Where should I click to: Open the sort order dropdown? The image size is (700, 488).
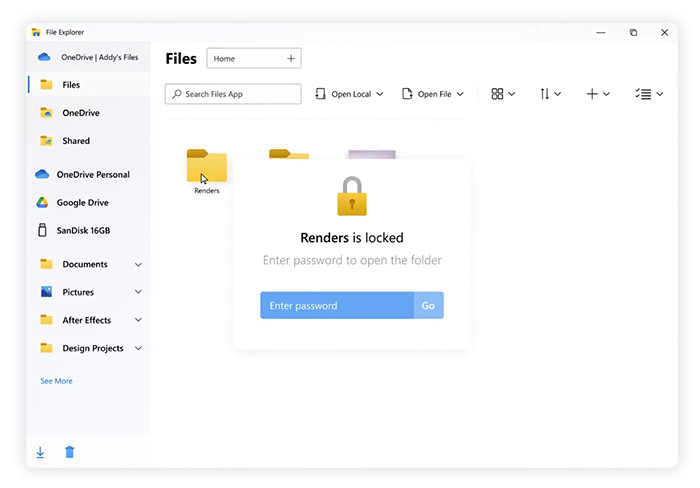click(x=550, y=94)
